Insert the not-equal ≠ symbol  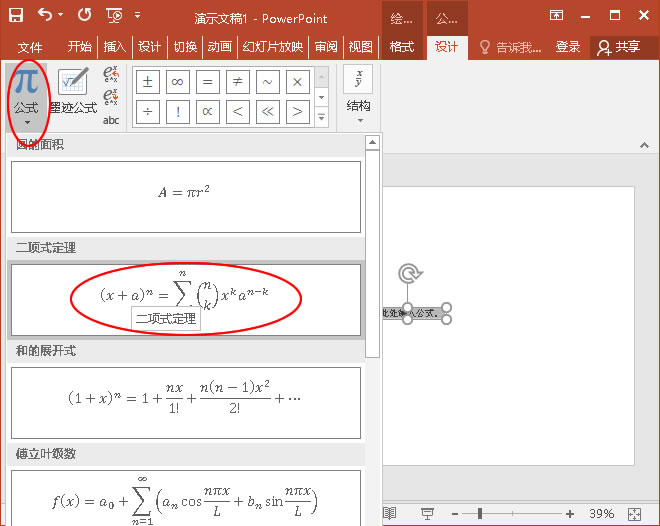[238, 82]
